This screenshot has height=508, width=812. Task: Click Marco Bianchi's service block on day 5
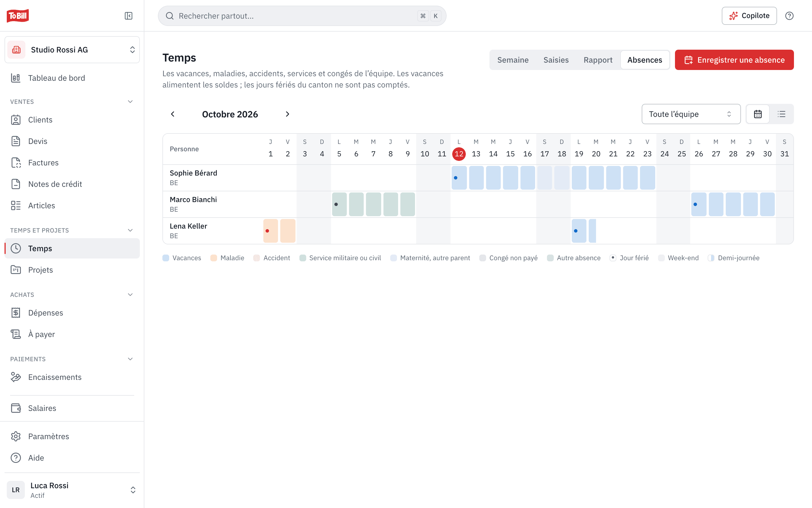coord(339,204)
